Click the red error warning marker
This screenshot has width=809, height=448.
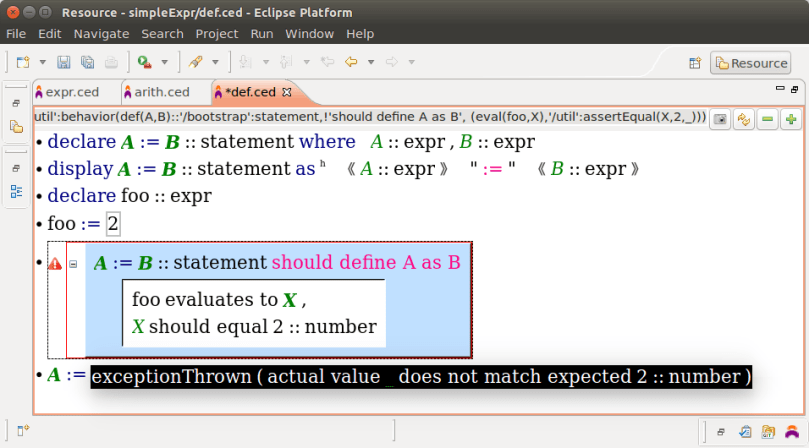click(55, 264)
